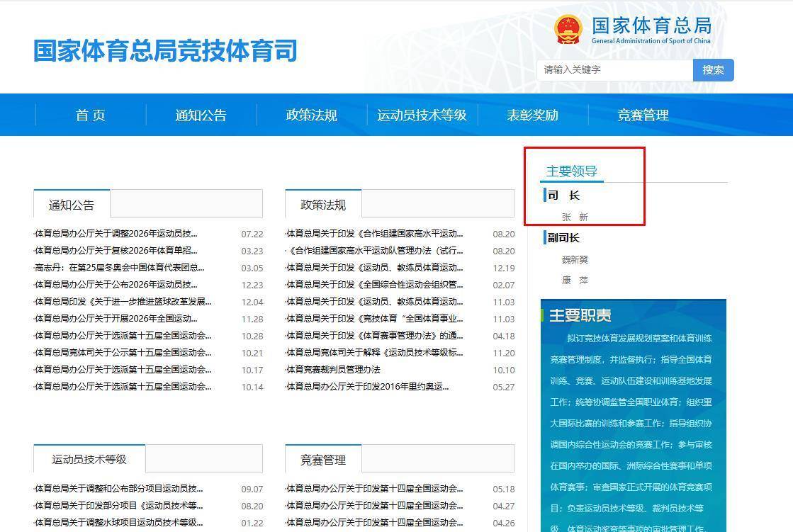Screen dimensions: 793x532
Task: Open 体育总局关于印发部分项目《运动员技术等...
Action: [119, 506]
